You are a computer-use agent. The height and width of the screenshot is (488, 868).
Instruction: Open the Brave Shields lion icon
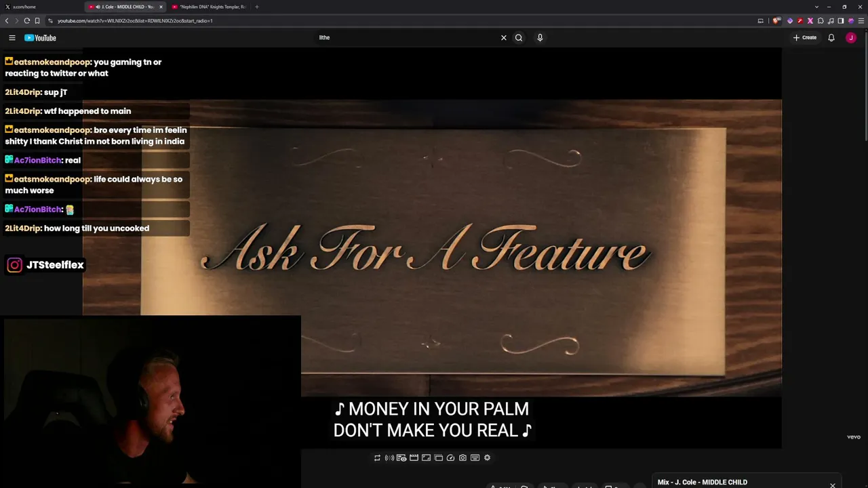777,21
